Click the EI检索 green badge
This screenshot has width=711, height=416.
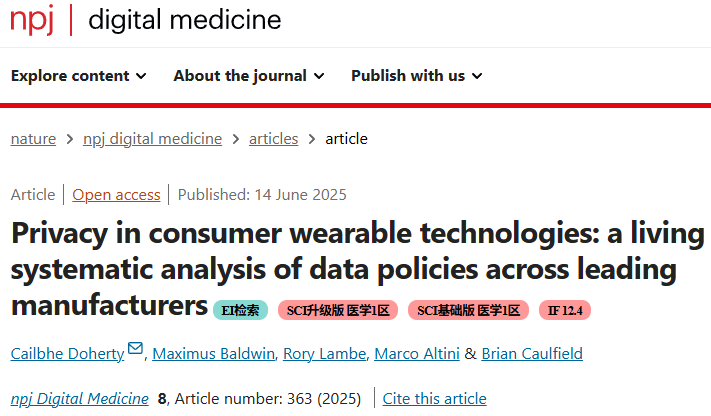coord(240,310)
